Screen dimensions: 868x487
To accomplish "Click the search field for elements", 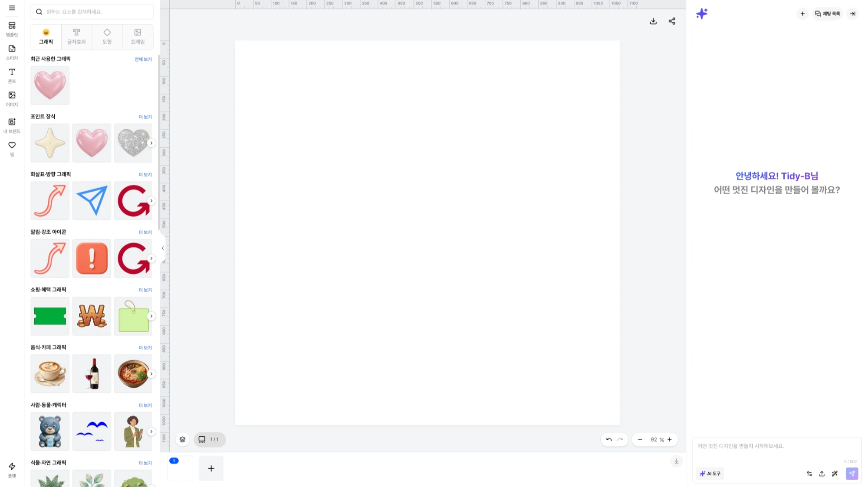I will point(92,12).
